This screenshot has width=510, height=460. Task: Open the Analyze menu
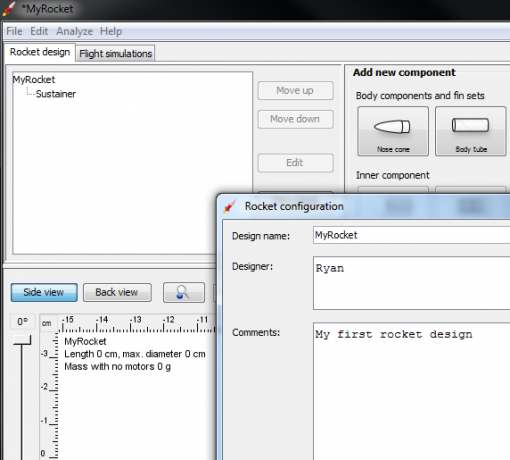pos(74,31)
